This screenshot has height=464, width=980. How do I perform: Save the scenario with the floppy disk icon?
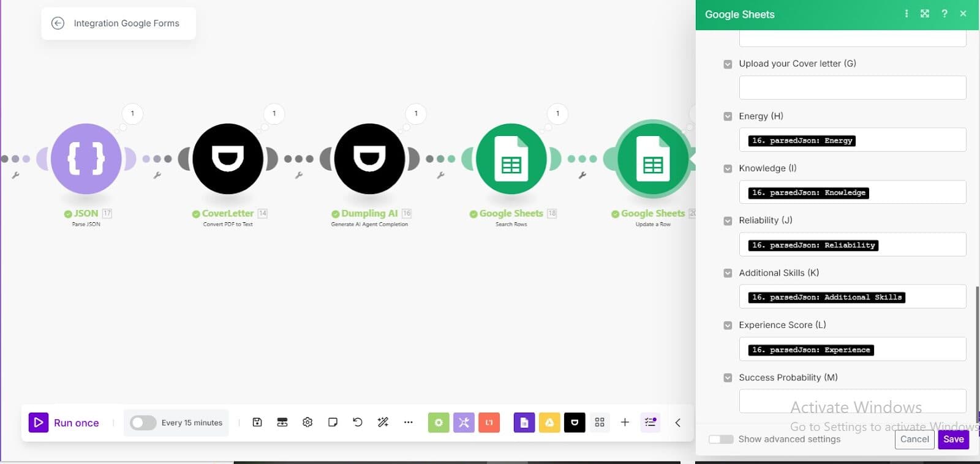[257, 422]
